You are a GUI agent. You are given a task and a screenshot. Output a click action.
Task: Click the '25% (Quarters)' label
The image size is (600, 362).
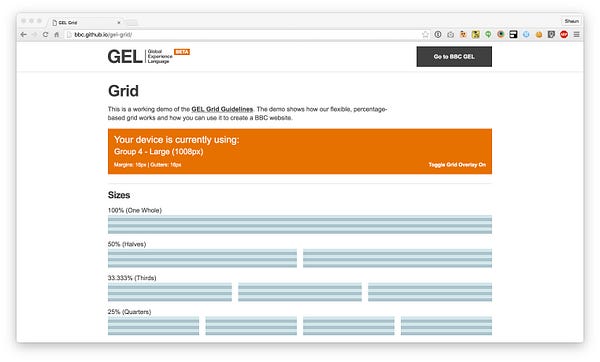point(129,312)
